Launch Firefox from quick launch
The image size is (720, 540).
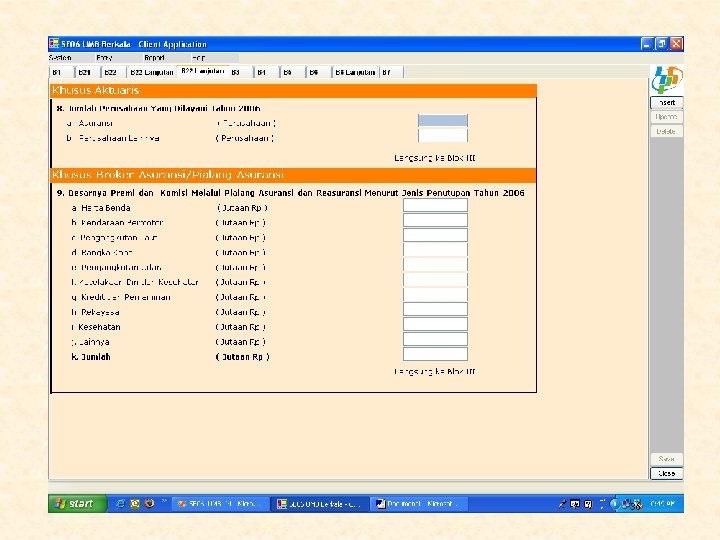[x=149, y=504]
